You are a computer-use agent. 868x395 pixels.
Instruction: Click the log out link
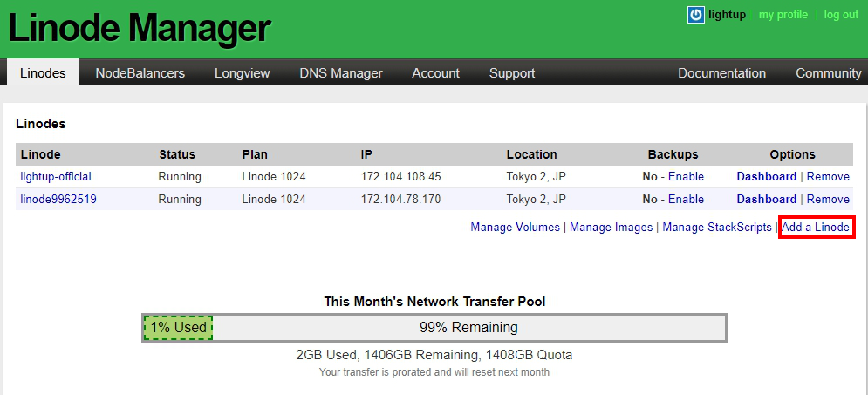click(x=840, y=15)
